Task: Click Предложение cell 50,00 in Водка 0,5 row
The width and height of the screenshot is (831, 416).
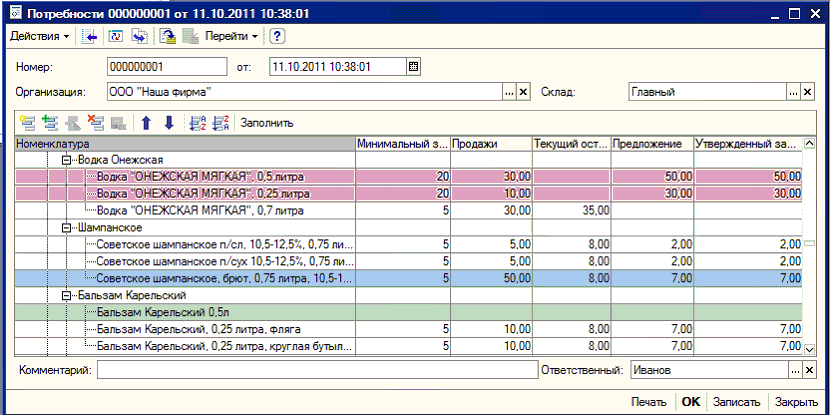Action: coord(652,177)
